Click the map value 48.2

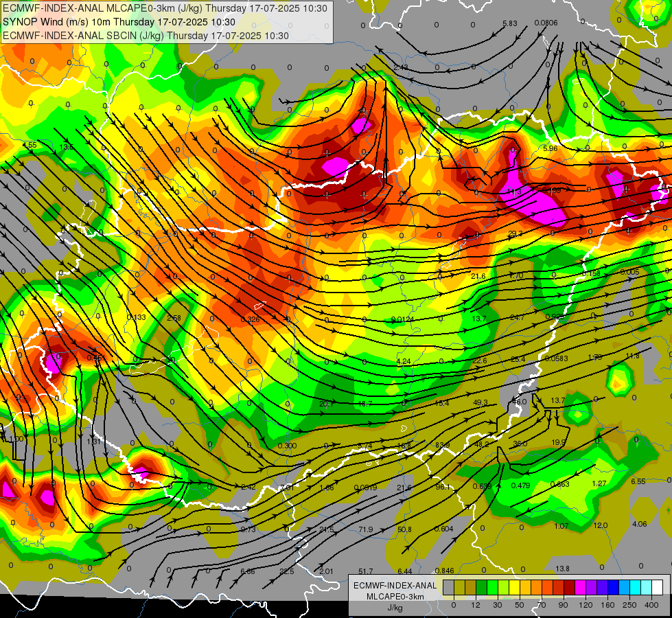tap(481, 444)
